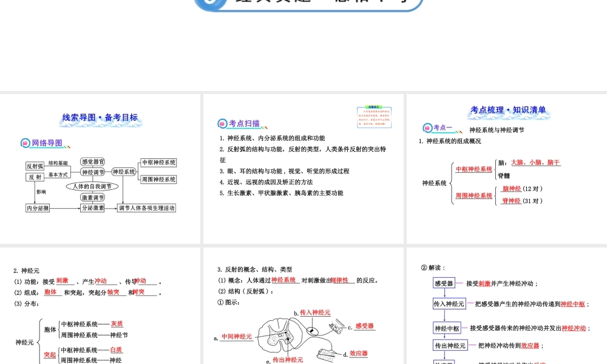Click the e. 传出神经元 diagram label
Viewport: 607px width, 364px height.
(x=285, y=360)
